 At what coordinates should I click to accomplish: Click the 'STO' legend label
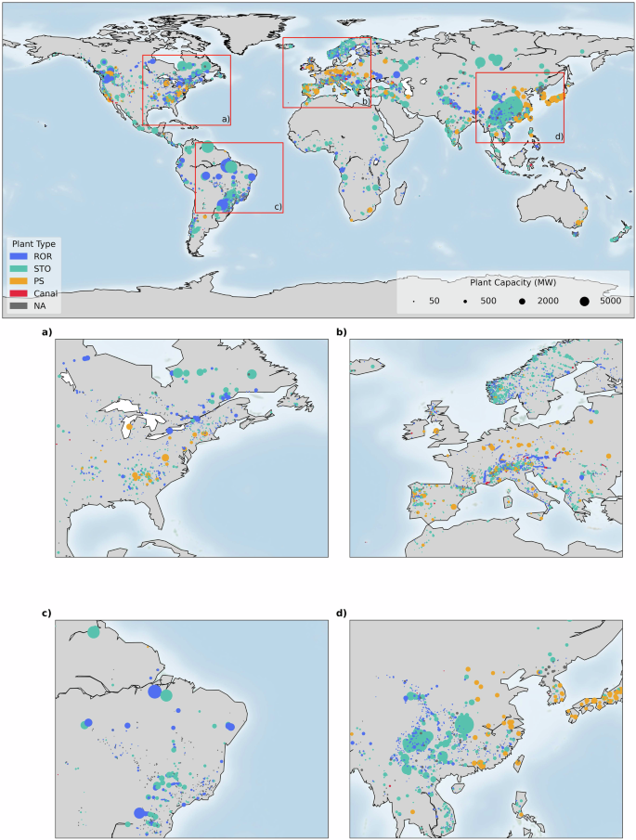coord(43,269)
